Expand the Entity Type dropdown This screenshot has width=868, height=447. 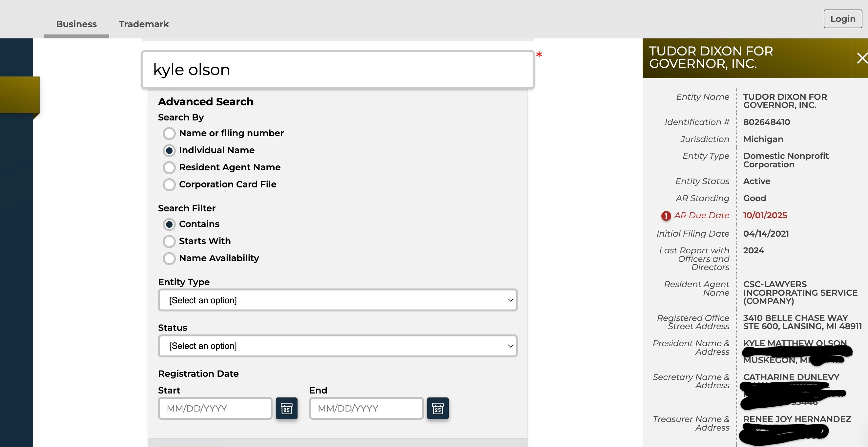coord(338,300)
